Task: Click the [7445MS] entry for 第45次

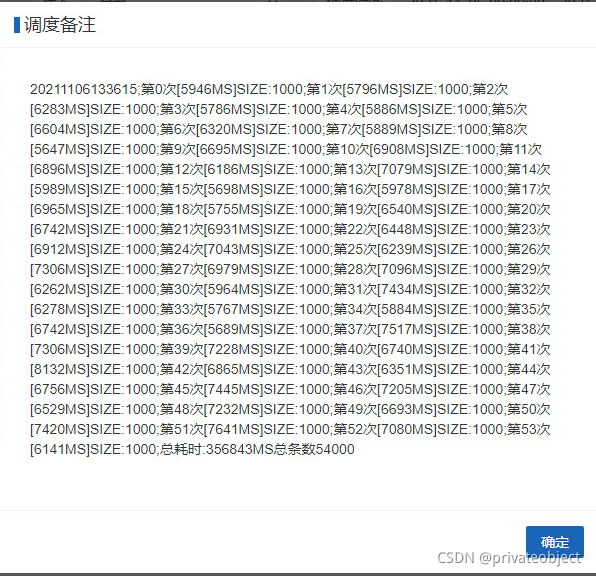Action: click(234, 390)
